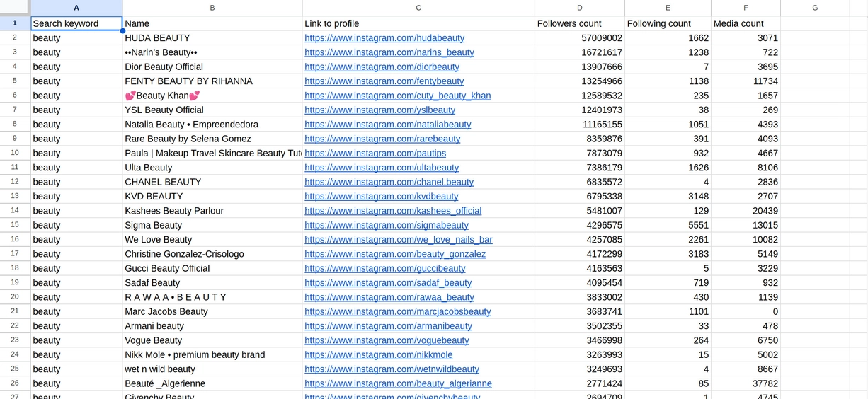Screen dimensions: 868x399
Task: Open the wetnwildbeauty profile link
Action: pyautogui.click(x=392, y=369)
